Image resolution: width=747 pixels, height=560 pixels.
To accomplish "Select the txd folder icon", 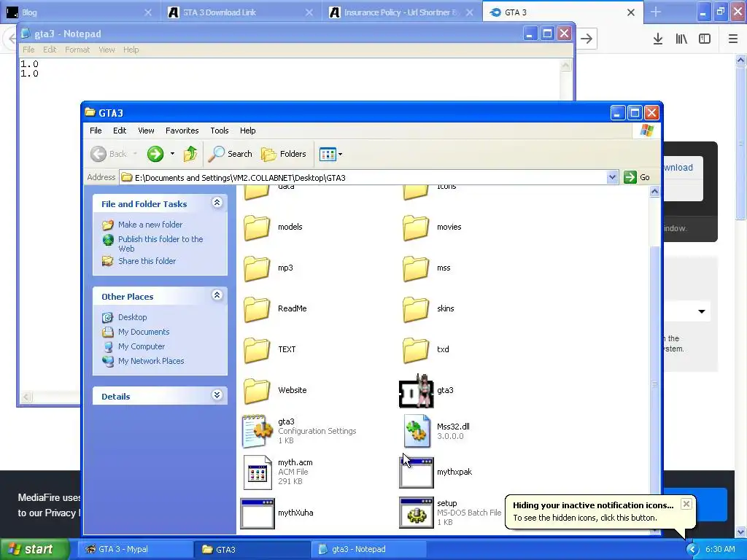I will [x=416, y=350].
